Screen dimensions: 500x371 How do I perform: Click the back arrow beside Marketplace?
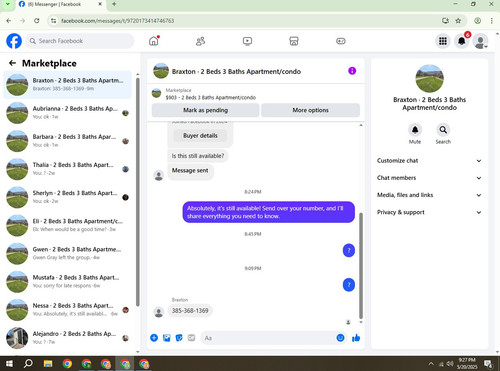(x=12, y=63)
